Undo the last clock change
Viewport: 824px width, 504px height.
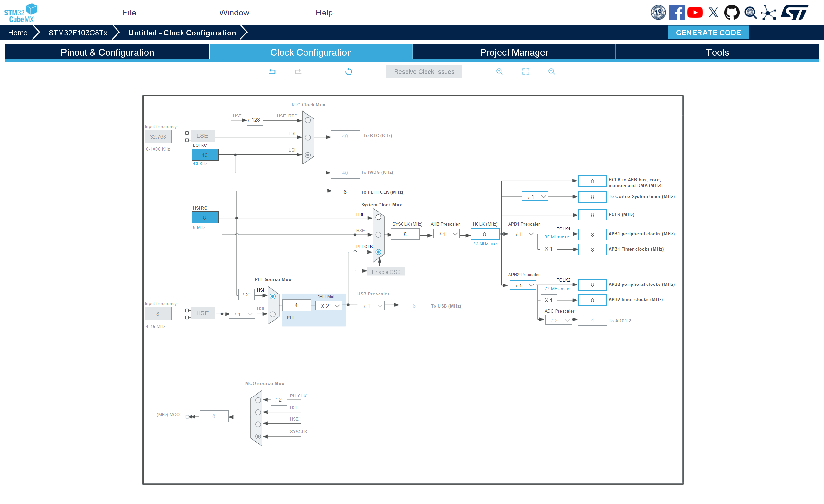(272, 71)
